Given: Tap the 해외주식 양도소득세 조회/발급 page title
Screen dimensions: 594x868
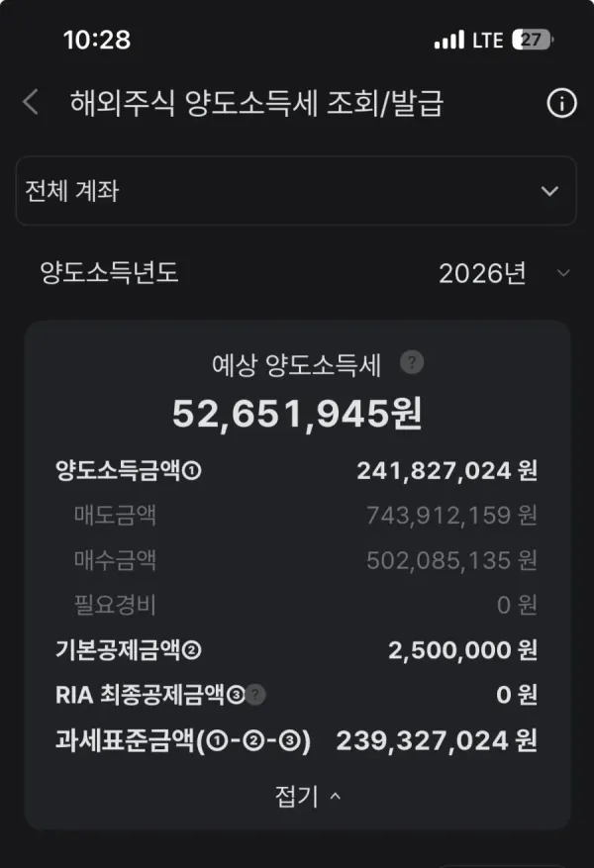Looking at the screenshot, I should [256, 103].
